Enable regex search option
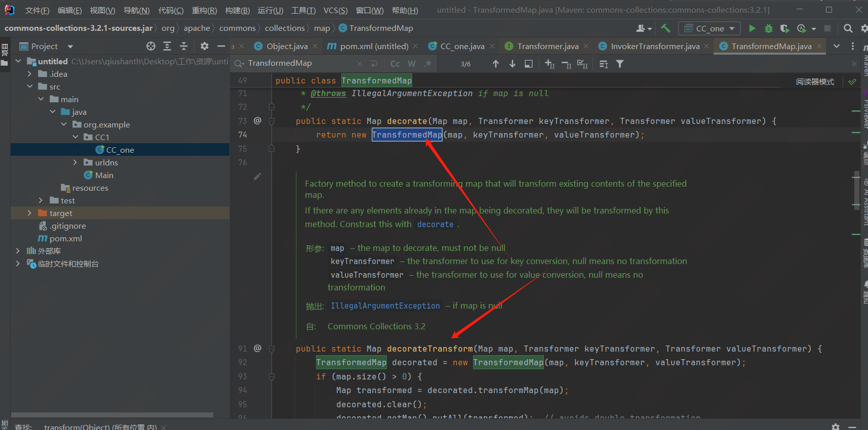Viewport: 868px width, 430px height. click(x=428, y=64)
